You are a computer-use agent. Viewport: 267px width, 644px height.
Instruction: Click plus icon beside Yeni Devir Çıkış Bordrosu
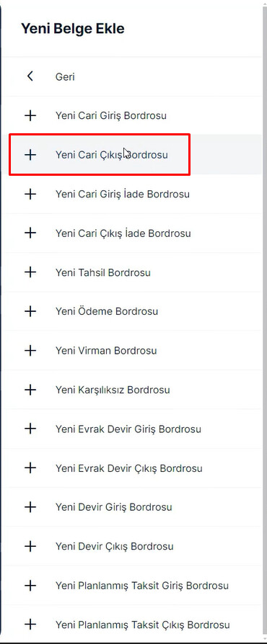click(x=30, y=546)
